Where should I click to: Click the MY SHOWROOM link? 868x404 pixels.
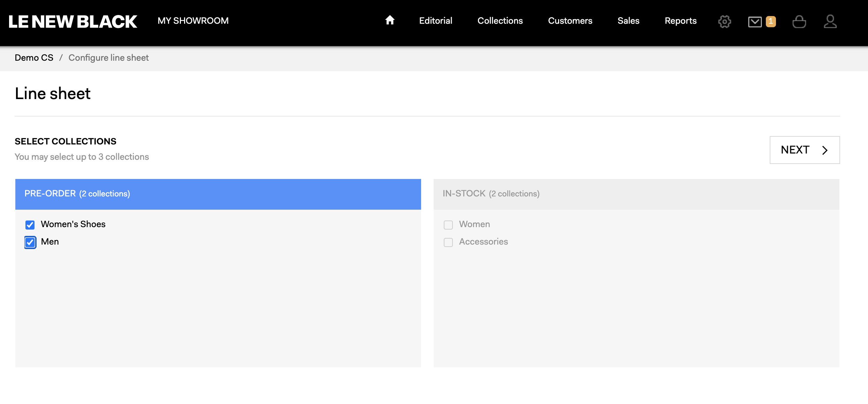click(x=193, y=21)
